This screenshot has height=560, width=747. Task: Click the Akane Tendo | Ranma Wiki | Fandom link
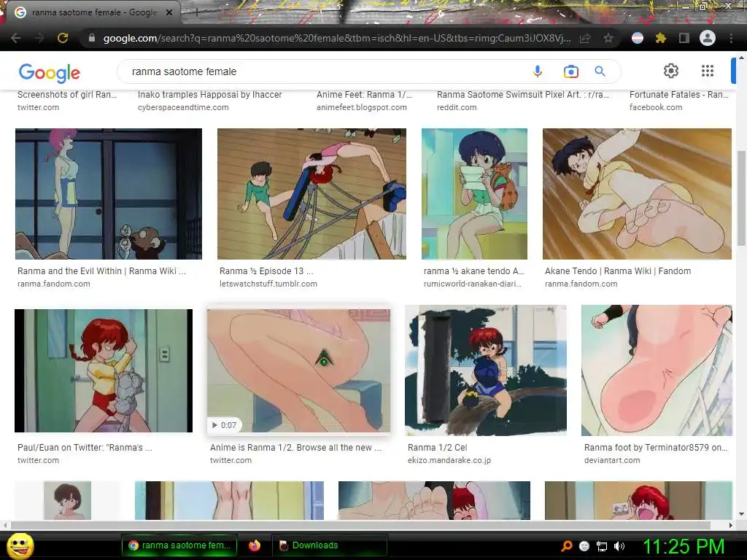click(618, 271)
